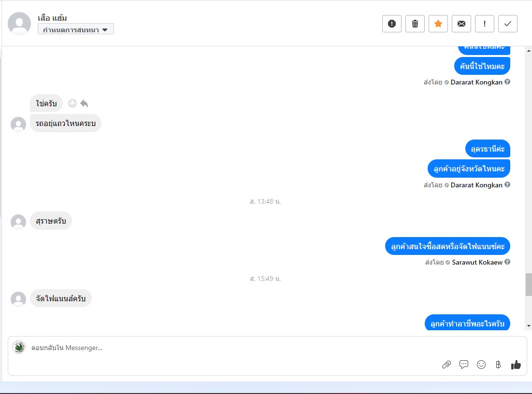Click the customer profile picture in header
The height and width of the screenshot is (394, 532).
point(19,23)
